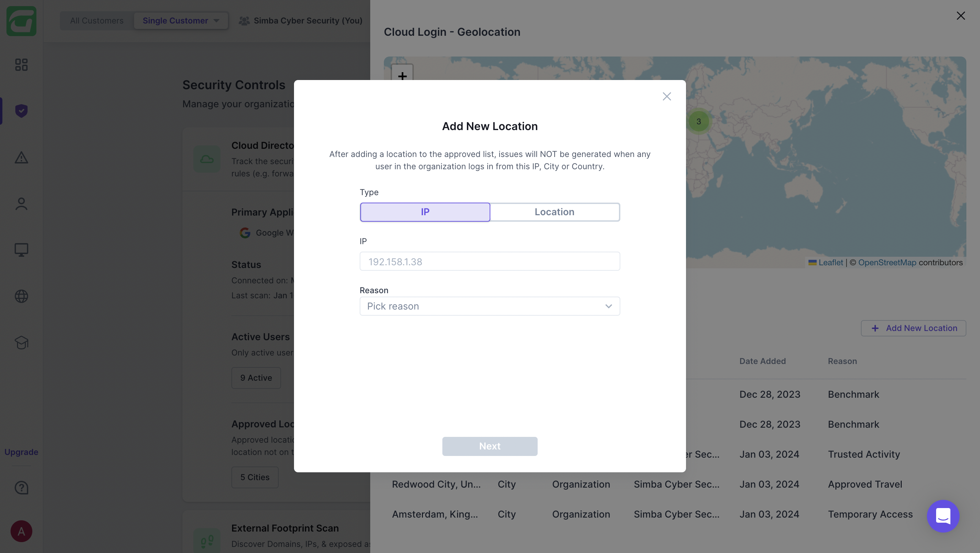The width and height of the screenshot is (980, 553).
Task: Close the Add New Location dialog
Action: coord(667,96)
